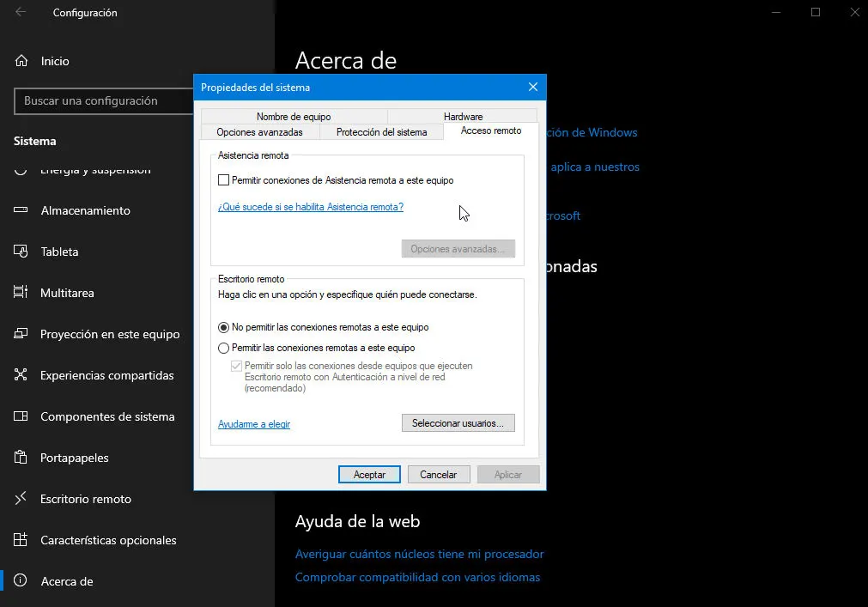Open the ¿Qué sucede si se habilita Asistencia remota? link
The width and height of the screenshot is (868, 607).
(311, 207)
